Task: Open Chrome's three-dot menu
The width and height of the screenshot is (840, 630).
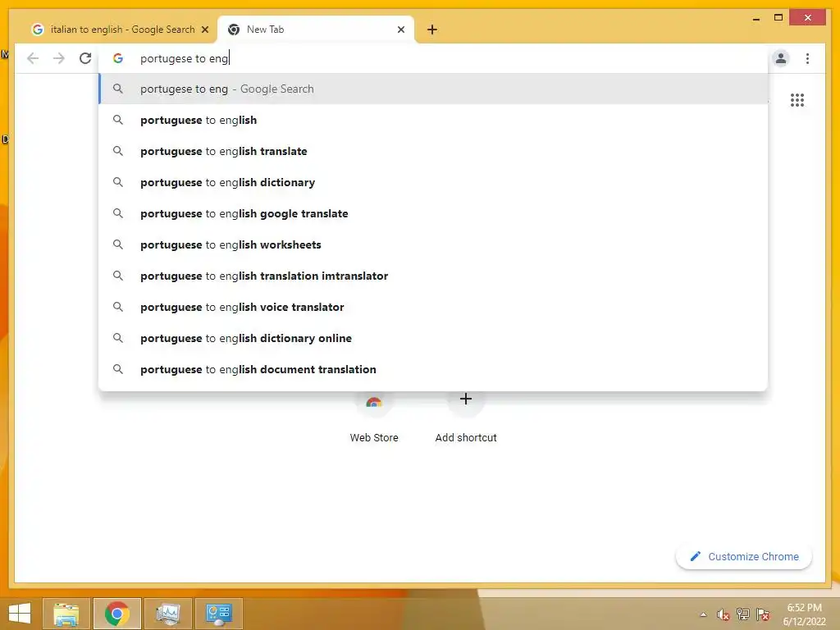Action: click(807, 58)
